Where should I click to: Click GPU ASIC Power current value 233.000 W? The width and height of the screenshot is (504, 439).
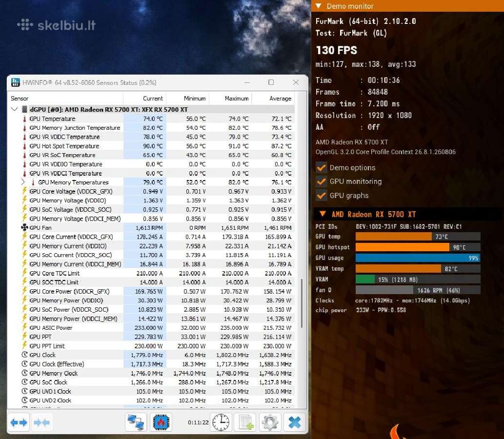(x=148, y=327)
